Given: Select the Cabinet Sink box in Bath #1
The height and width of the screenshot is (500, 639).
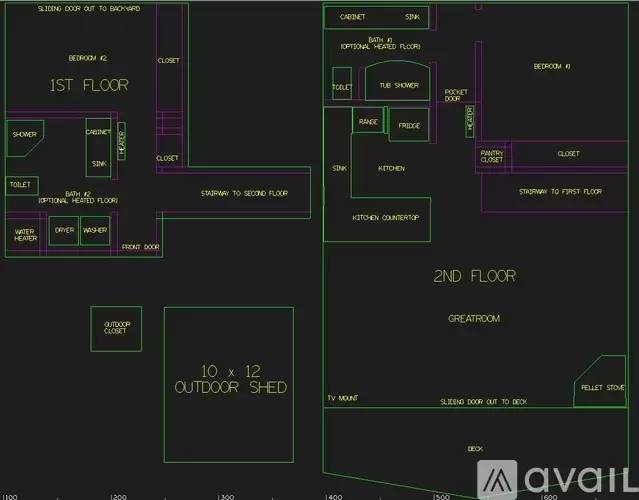Looking at the screenshot, I should [x=377, y=17].
